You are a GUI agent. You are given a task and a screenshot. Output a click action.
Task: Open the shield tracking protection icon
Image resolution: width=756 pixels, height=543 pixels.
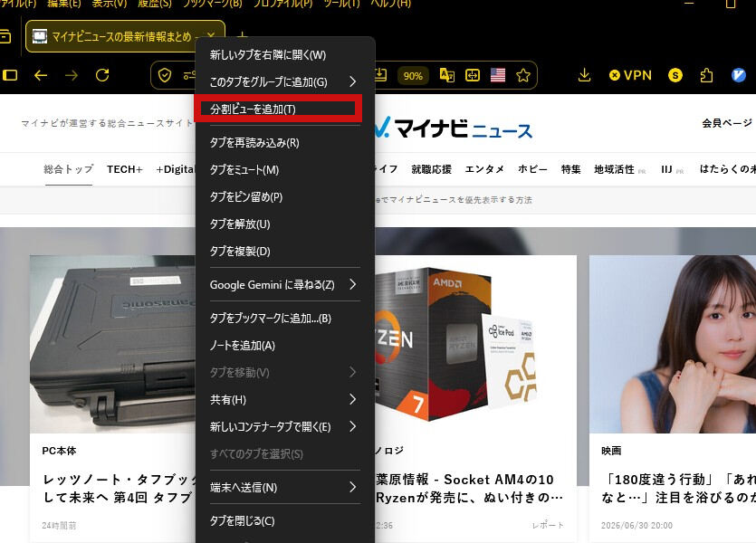pyautogui.click(x=165, y=76)
